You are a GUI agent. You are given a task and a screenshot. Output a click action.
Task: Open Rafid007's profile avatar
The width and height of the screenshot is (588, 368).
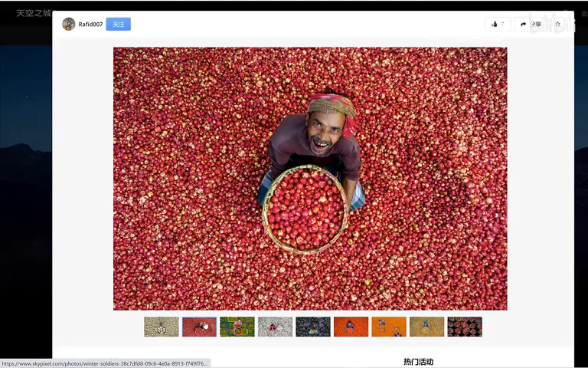[x=69, y=24]
